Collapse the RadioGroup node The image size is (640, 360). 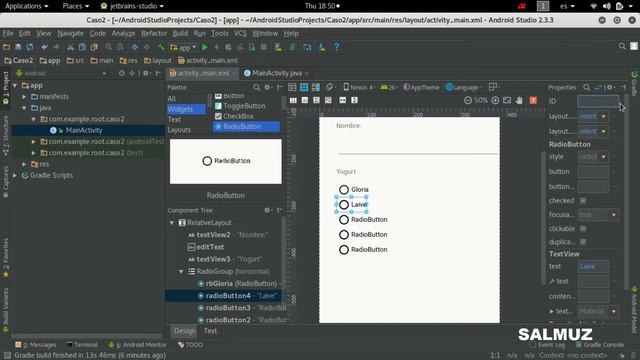click(181, 271)
